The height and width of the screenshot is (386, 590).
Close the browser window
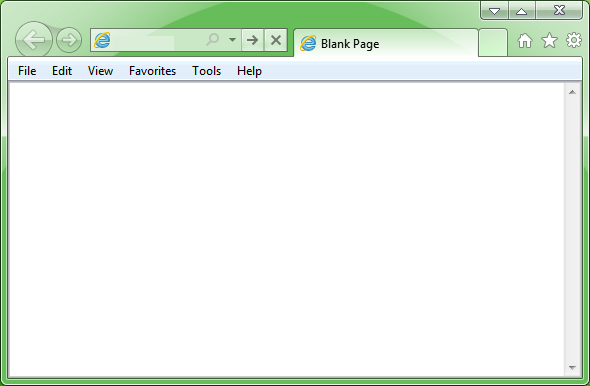coord(559,10)
